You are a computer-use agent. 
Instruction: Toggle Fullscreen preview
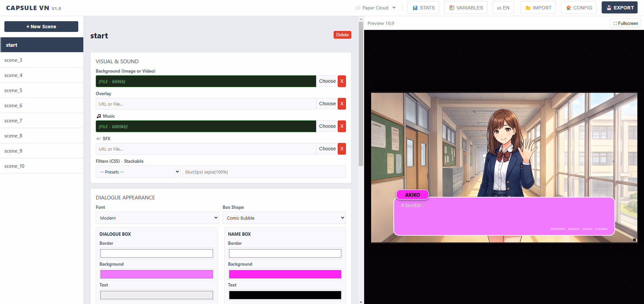click(x=625, y=23)
